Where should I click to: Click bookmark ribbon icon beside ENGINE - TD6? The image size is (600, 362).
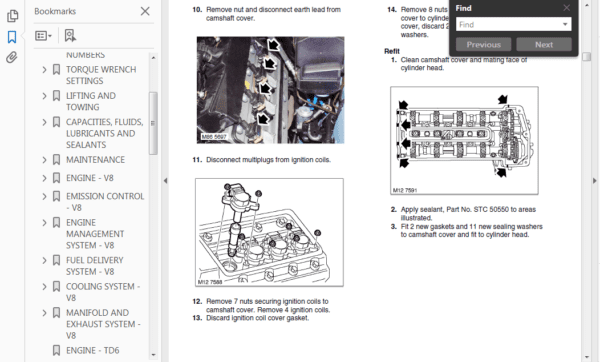click(x=56, y=350)
